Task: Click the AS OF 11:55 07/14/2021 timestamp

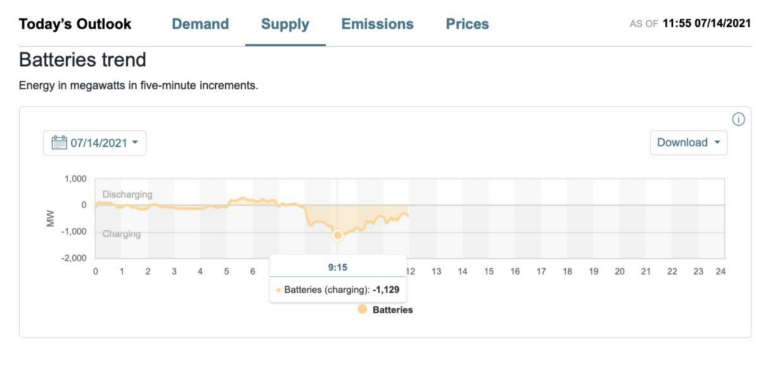Action: 690,23
